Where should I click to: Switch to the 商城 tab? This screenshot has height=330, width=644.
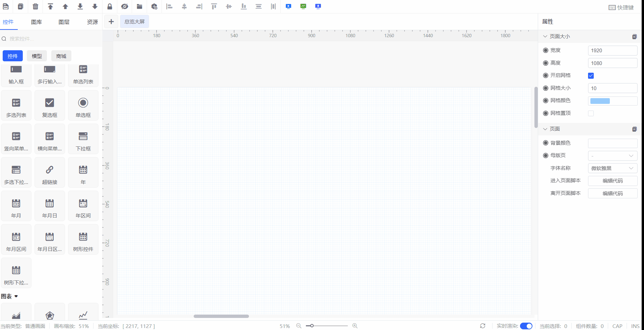point(61,56)
